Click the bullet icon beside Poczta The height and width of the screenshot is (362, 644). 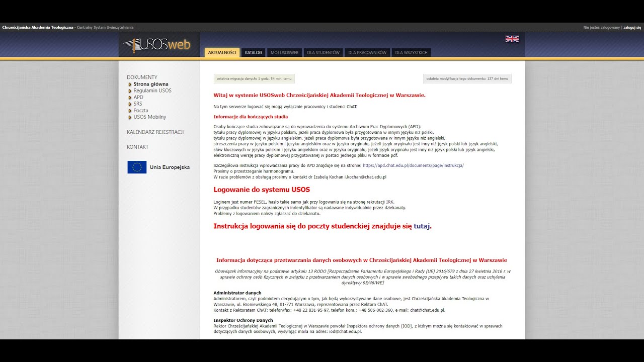[x=130, y=111]
